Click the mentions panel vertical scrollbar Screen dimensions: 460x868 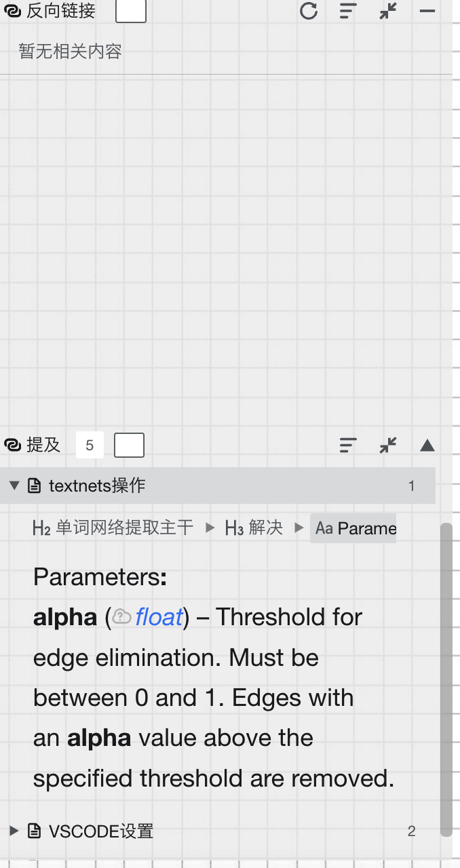pyautogui.click(x=446, y=678)
